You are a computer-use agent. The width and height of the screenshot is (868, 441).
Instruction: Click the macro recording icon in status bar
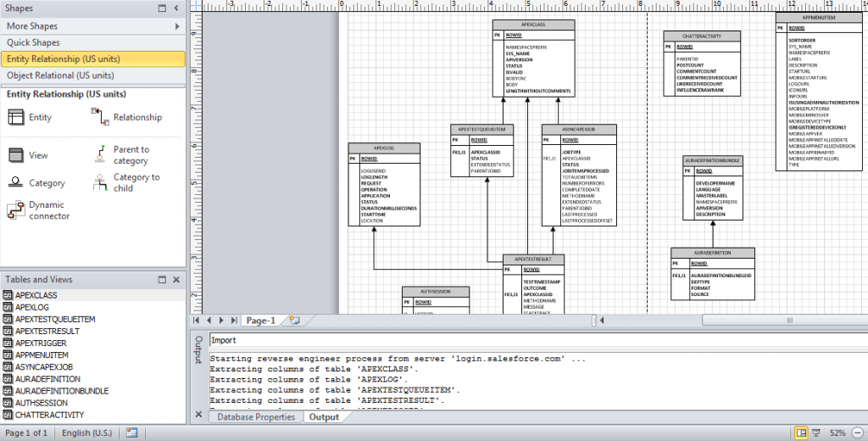click(x=131, y=433)
